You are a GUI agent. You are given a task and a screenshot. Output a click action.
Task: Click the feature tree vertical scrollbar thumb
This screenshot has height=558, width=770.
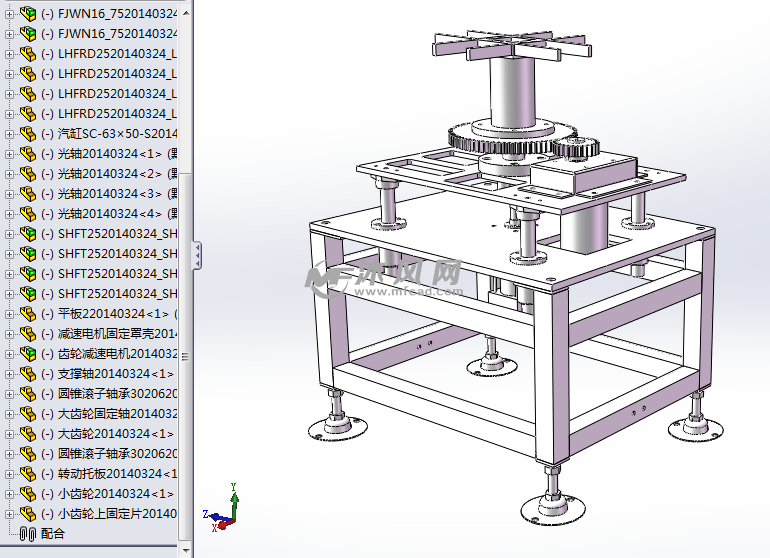pyautogui.click(x=186, y=356)
